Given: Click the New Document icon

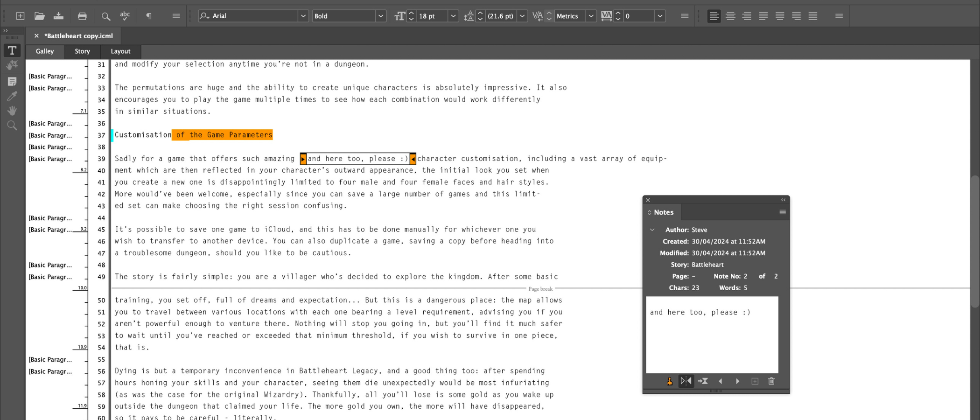Looking at the screenshot, I should [20, 16].
